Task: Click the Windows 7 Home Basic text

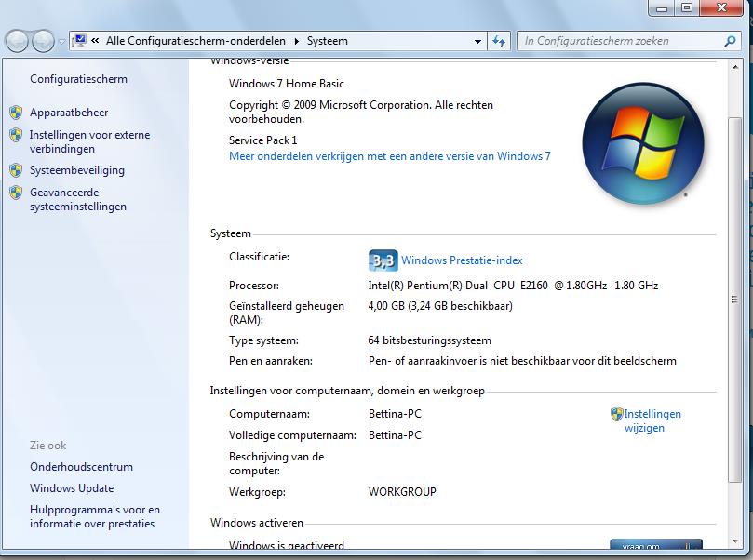Action: tap(287, 84)
